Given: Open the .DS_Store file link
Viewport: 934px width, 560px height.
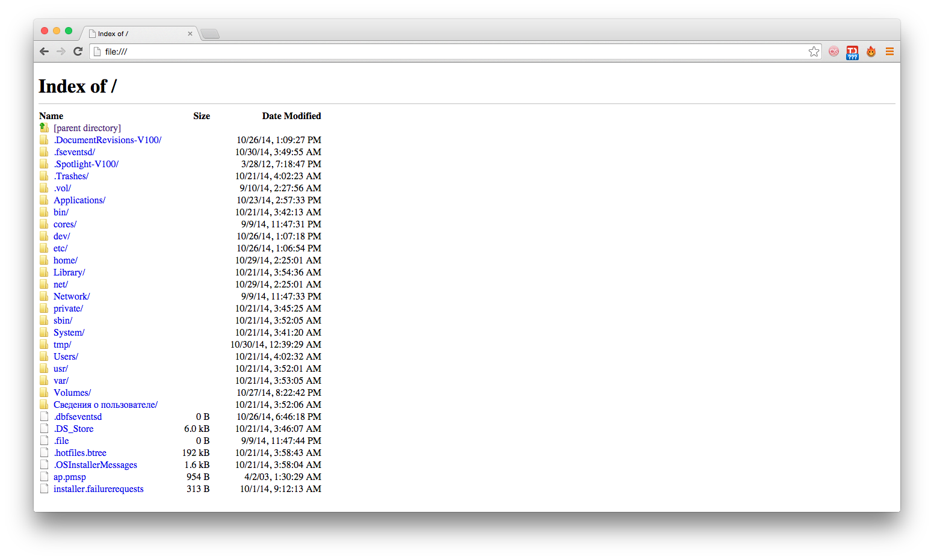Looking at the screenshot, I should (73, 429).
